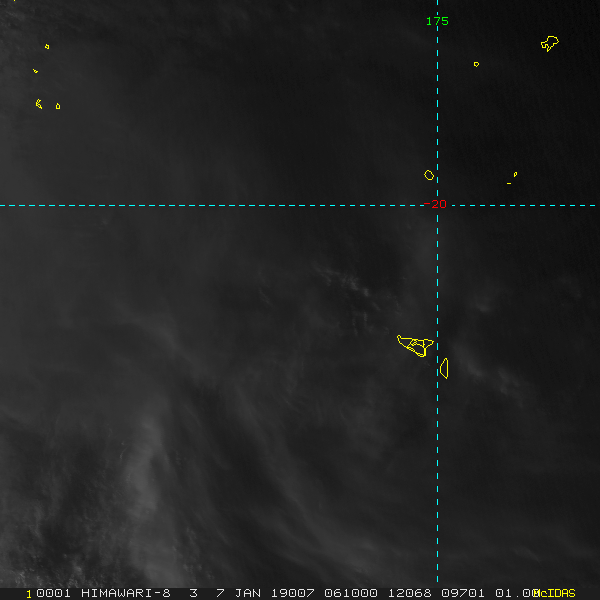This screenshot has height=600, width=600.
Task: Click the 061000 time value
Action: 351,593
